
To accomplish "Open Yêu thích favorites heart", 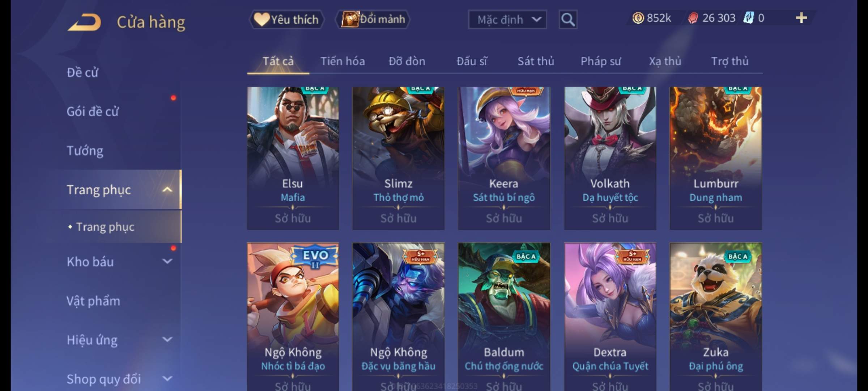I will coord(286,20).
